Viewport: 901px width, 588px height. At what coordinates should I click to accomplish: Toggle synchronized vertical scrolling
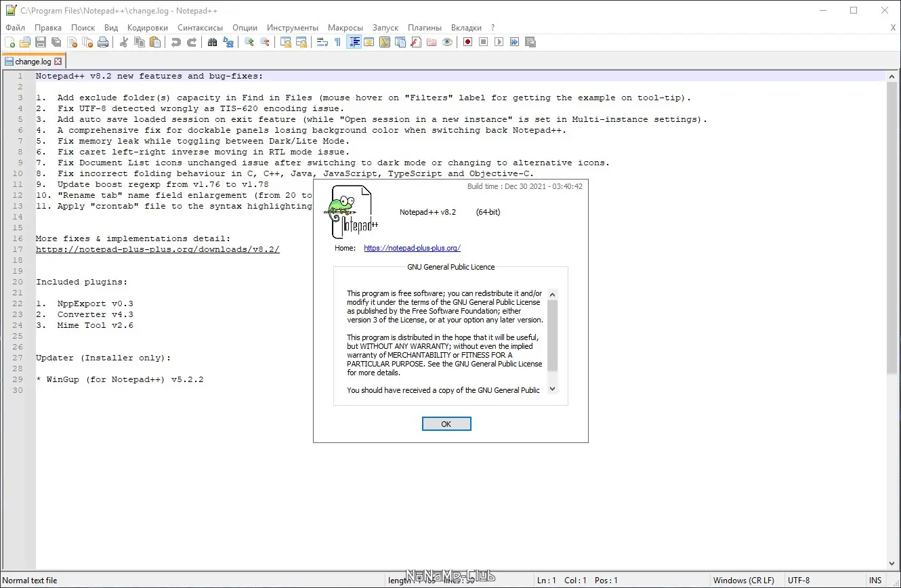[x=286, y=42]
